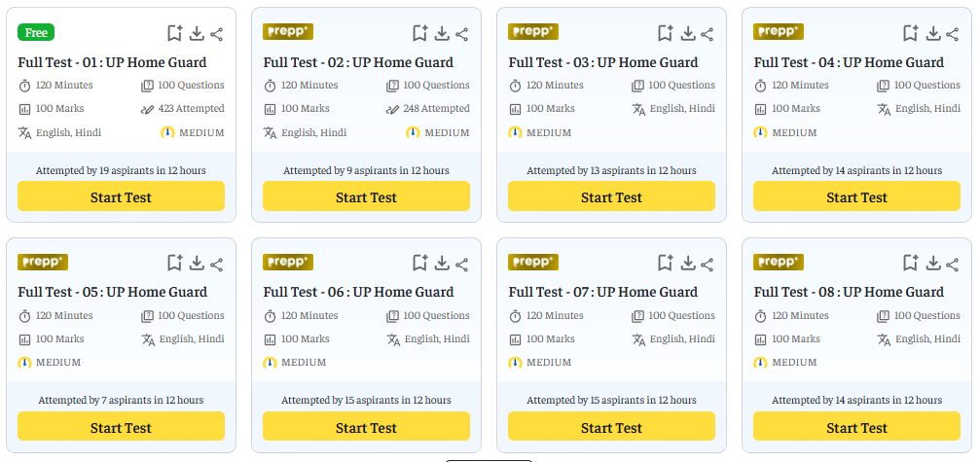This screenshot has width=980, height=462.
Task: Share Full Test - 06 card
Action: pyautogui.click(x=462, y=264)
